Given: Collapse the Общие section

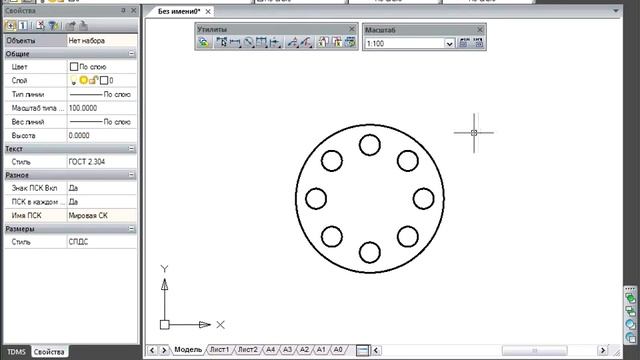Looking at the screenshot, I should tap(131, 53).
